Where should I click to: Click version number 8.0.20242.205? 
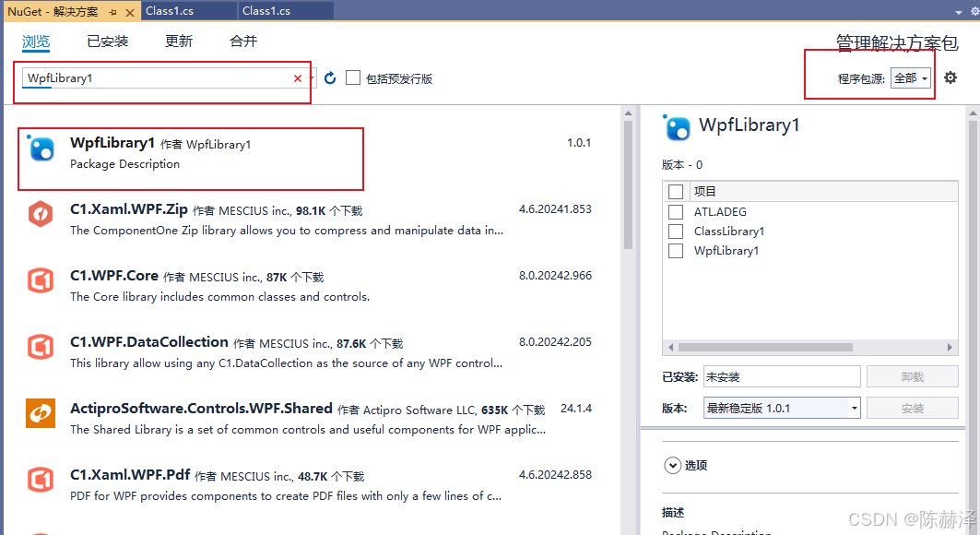click(555, 342)
